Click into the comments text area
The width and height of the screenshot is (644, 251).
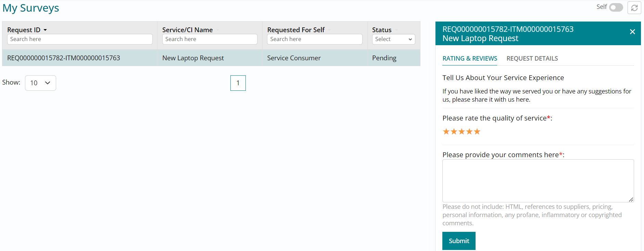(538, 180)
